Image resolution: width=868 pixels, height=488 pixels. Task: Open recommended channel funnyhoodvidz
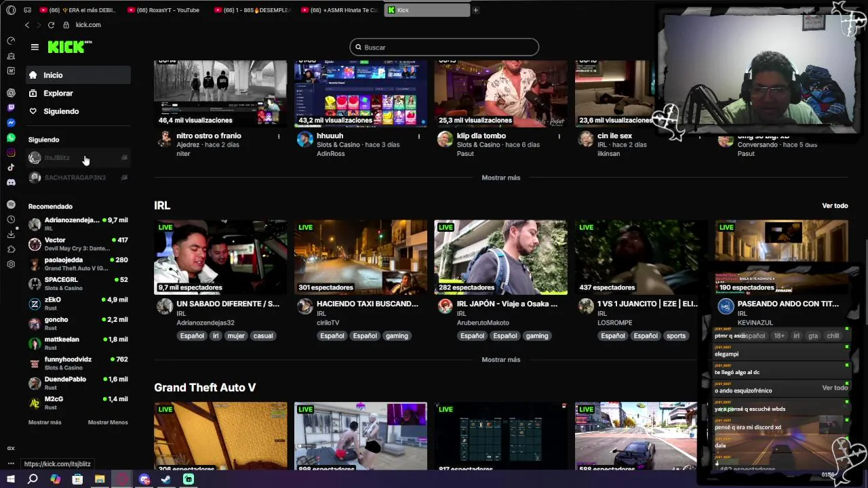[78, 363]
